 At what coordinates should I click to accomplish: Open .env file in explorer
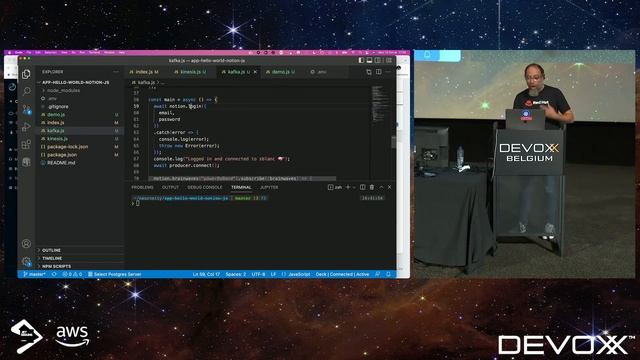pyautogui.click(x=80, y=98)
